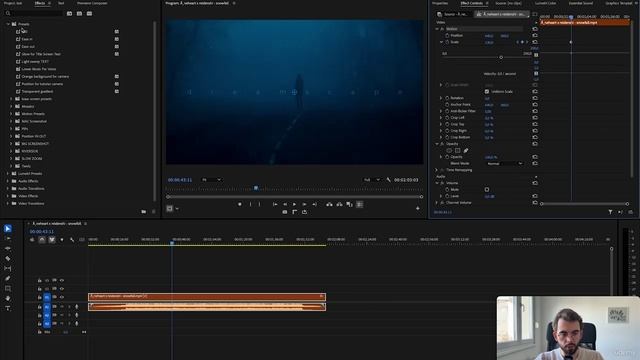Click New Custom Bin in Effects panel
The image size is (640, 360).
click(x=144, y=211)
